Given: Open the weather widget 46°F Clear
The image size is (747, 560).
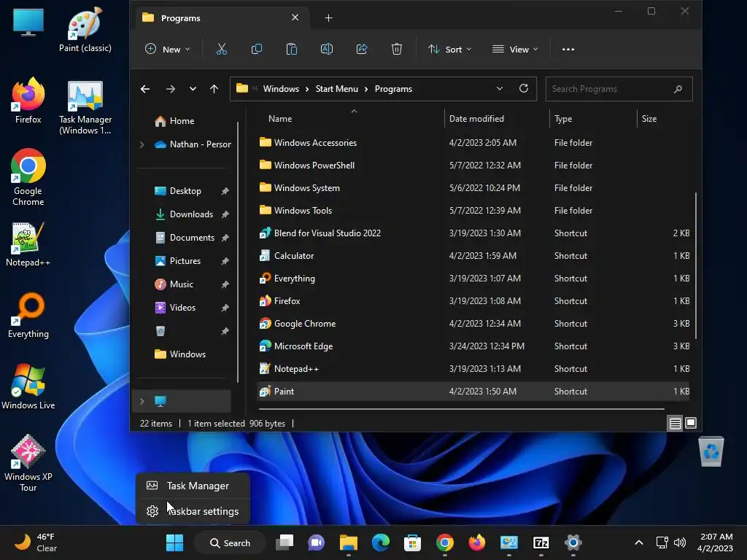Looking at the screenshot, I should tap(36, 542).
